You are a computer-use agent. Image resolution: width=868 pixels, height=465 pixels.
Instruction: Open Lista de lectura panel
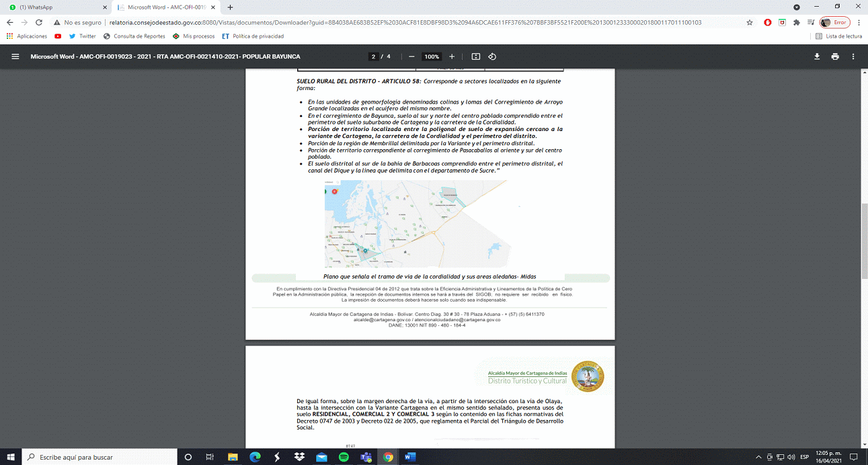click(838, 36)
